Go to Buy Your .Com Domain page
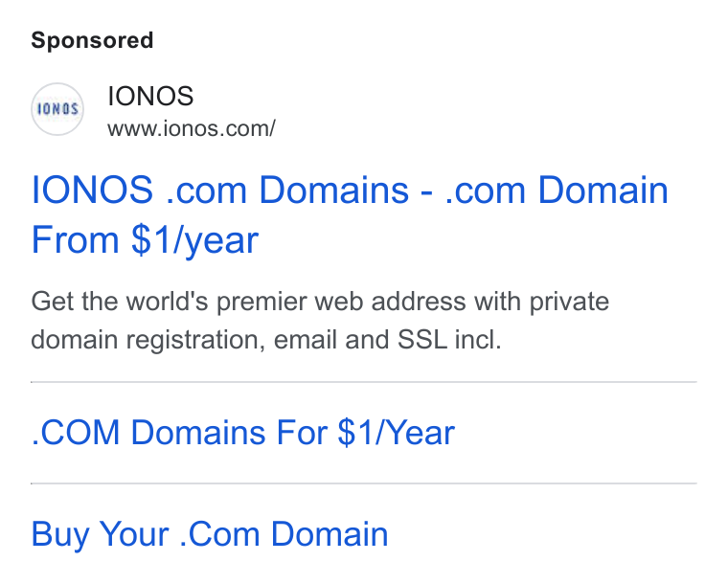 210,534
